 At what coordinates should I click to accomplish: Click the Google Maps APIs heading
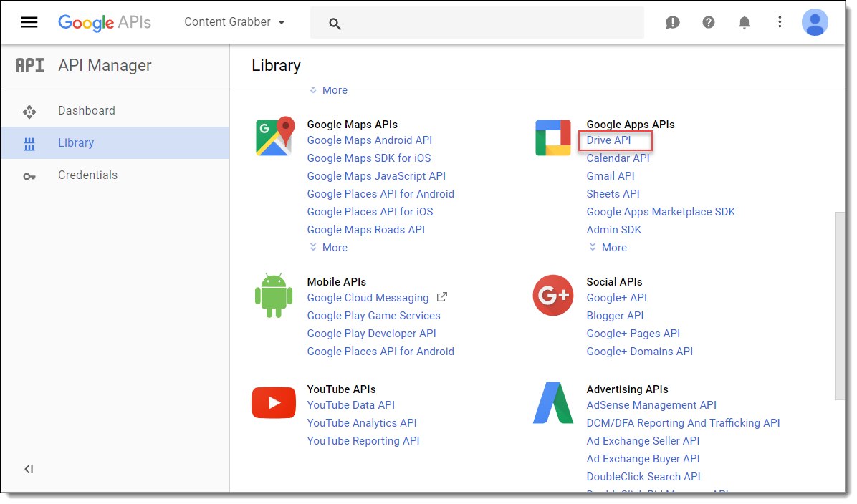(352, 125)
